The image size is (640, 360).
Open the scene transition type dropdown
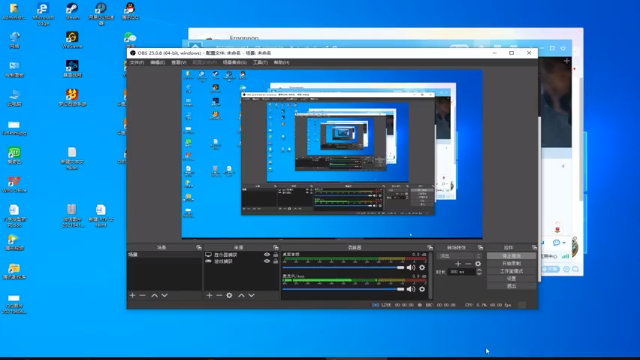[459, 256]
